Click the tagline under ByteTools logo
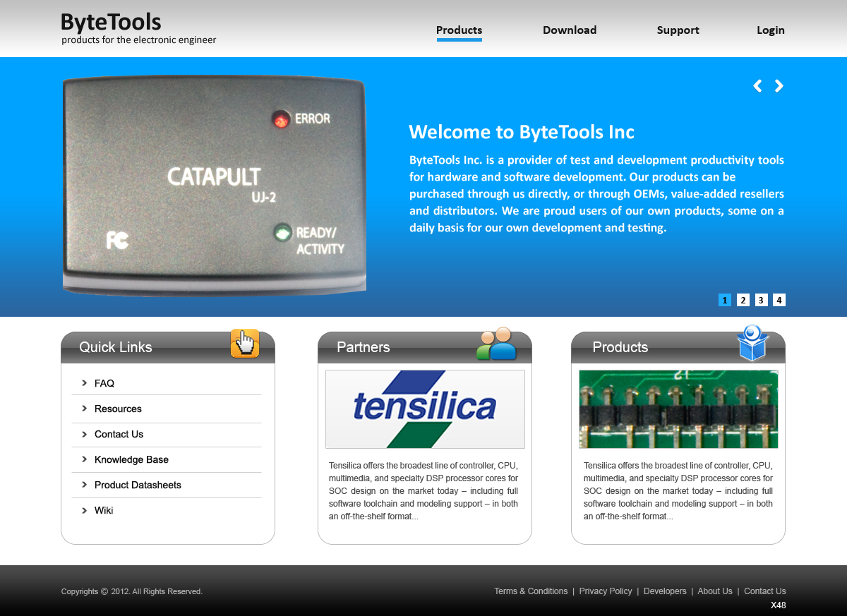Screen dimensions: 847x616 tap(139, 40)
